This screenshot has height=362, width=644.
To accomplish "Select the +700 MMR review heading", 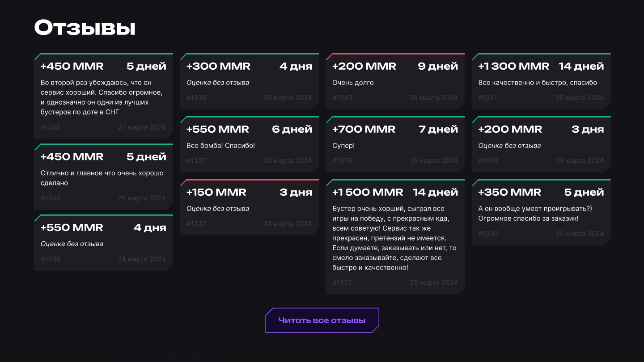I will click(x=364, y=129).
